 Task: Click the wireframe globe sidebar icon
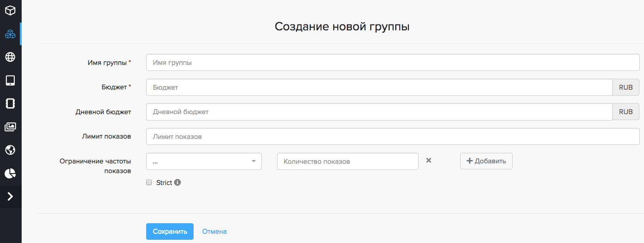tap(10, 57)
